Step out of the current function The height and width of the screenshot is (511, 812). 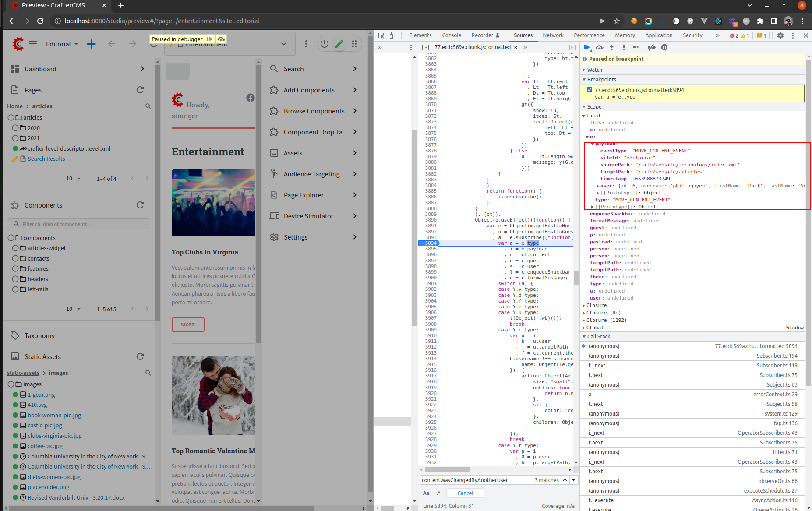pyautogui.click(x=624, y=47)
